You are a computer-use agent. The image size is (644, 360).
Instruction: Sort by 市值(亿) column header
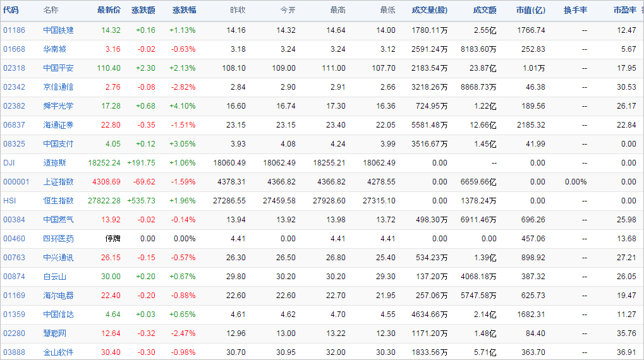(x=531, y=10)
